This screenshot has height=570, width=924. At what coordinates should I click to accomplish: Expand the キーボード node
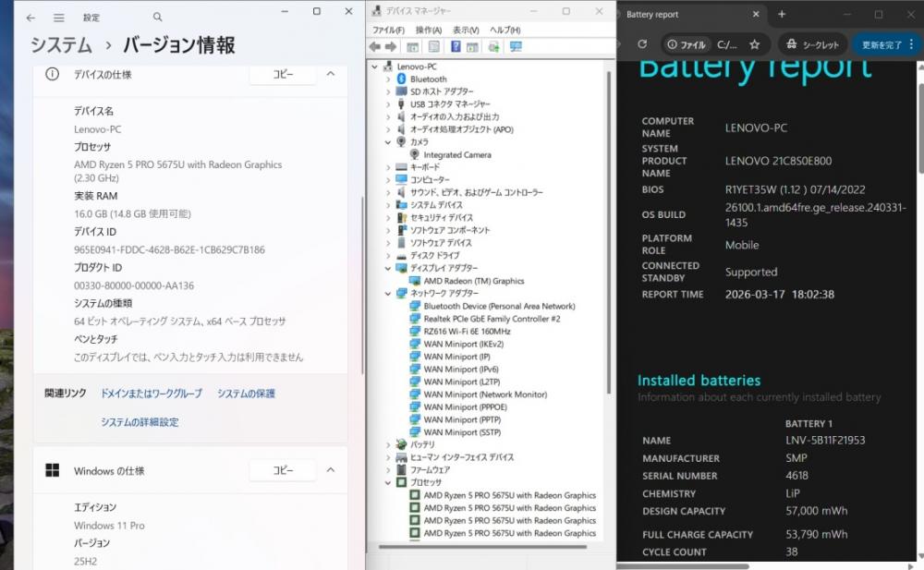click(388, 167)
